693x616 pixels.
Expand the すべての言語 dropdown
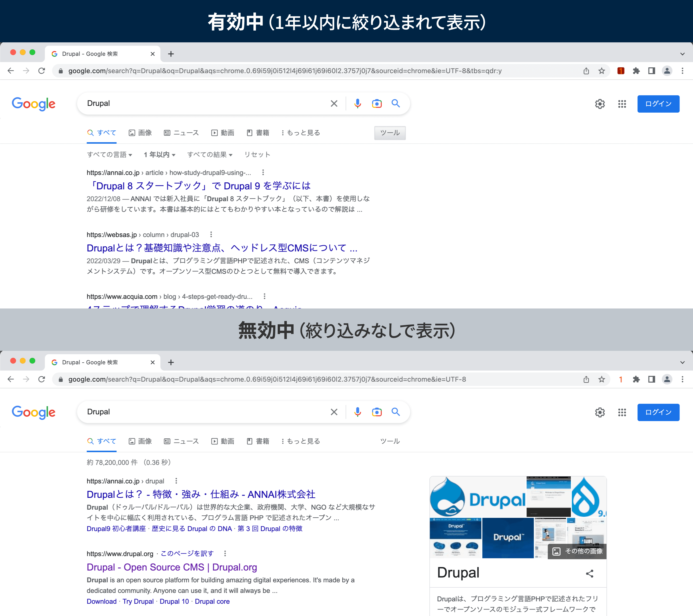[x=109, y=154]
